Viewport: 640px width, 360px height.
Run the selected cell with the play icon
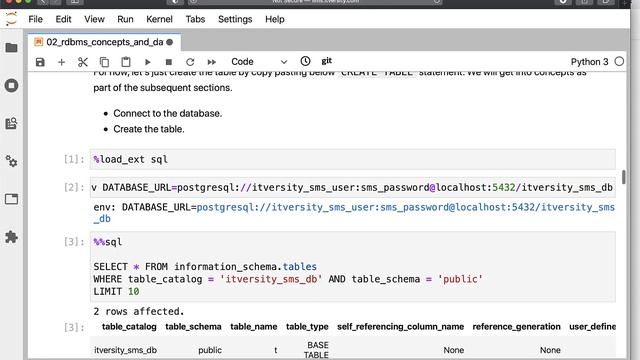click(x=147, y=62)
